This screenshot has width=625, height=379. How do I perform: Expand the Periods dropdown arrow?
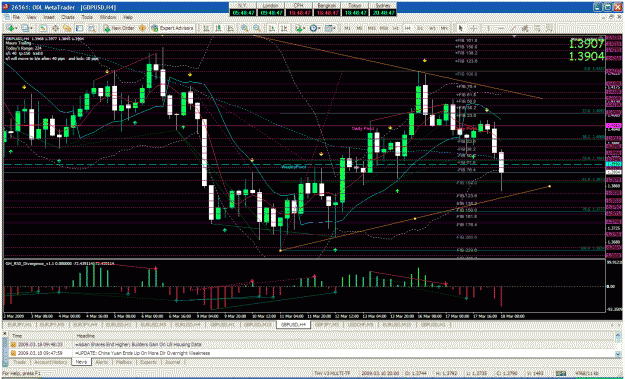pyautogui.click(x=320, y=28)
